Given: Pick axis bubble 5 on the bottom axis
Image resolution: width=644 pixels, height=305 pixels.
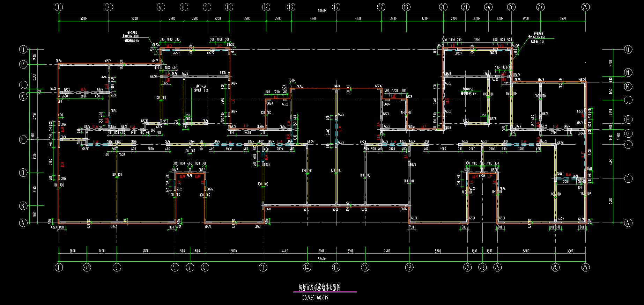Looking at the screenshot, I should point(175,268).
